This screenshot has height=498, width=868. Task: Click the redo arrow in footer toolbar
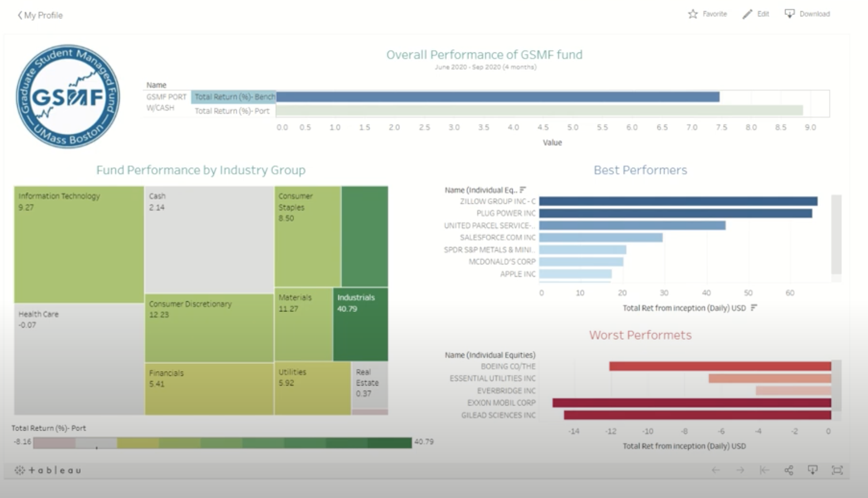coord(740,470)
